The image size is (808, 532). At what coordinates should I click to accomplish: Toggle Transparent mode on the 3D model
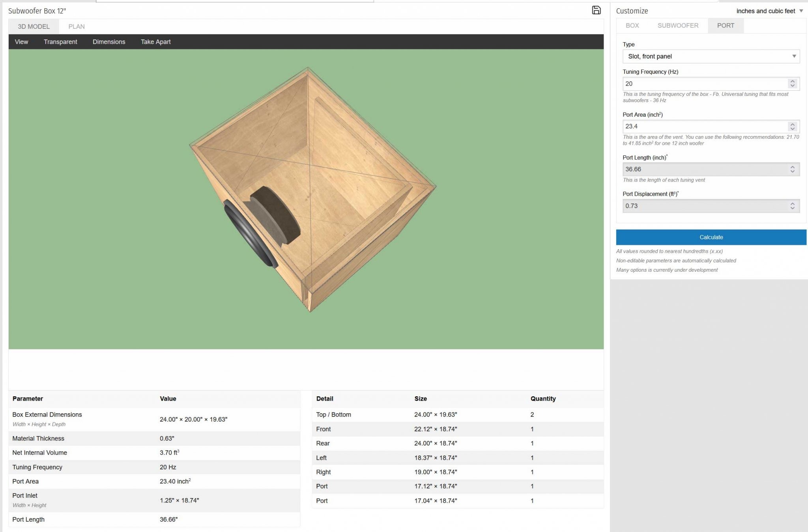tap(60, 42)
